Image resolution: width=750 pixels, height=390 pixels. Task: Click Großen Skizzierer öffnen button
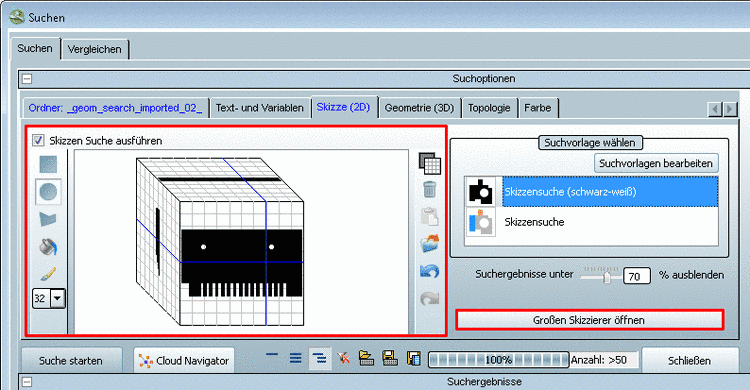589,320
